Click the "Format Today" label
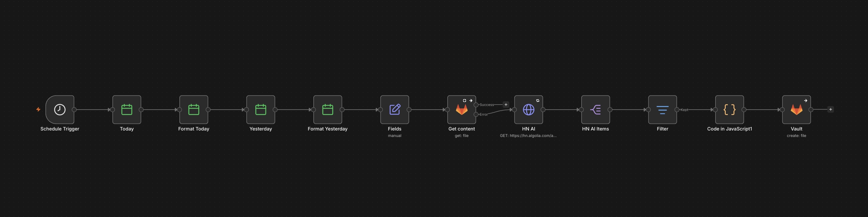This screenshot has height=217, width=868. click(x=194, y=129)
